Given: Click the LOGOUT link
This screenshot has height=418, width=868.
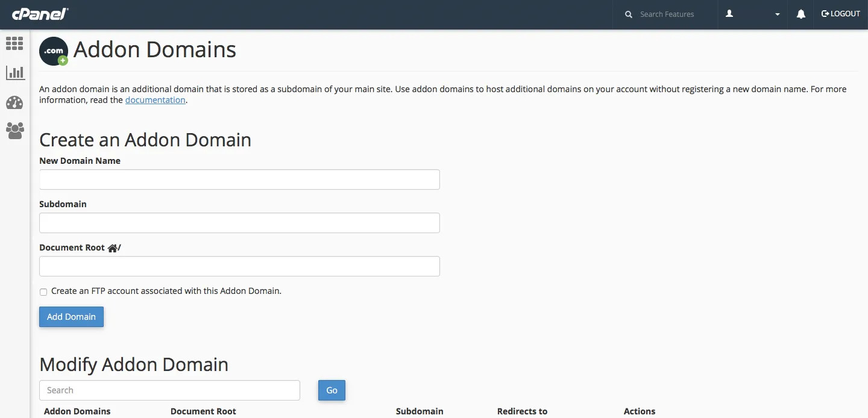Looking at the screenshot, I should click(x=840, y=14).
